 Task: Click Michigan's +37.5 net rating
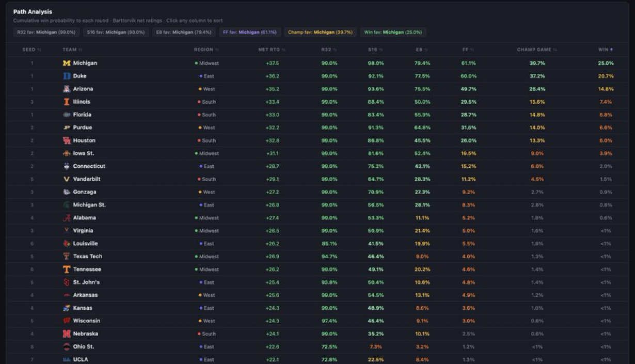(272, 63)
